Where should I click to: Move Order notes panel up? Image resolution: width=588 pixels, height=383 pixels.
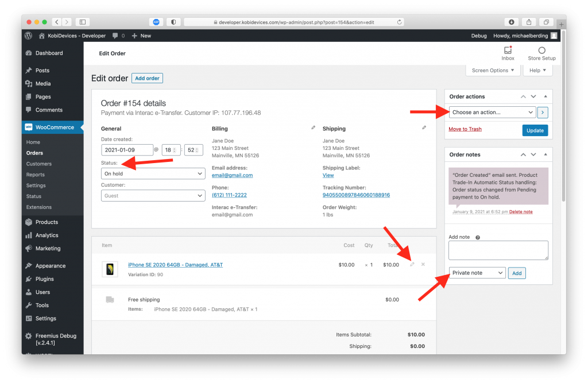pyautogui.click(x=523, y=154)
